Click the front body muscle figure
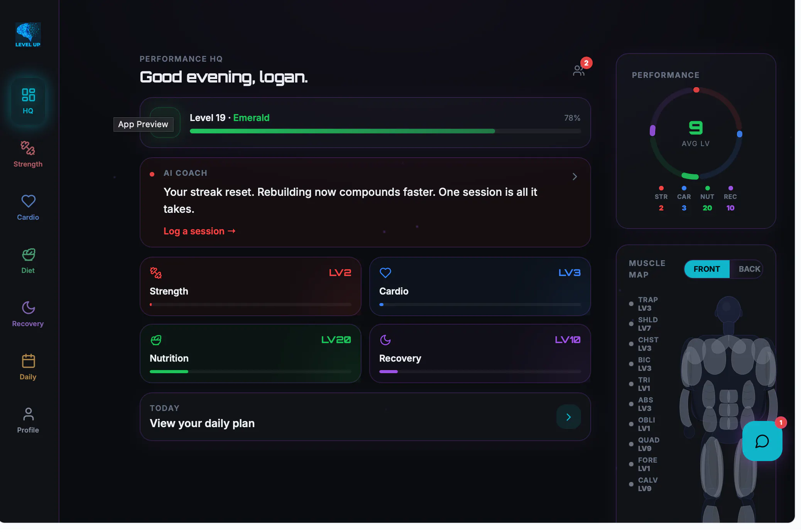Viewport: 801px width, 532px height. point(728,409)
